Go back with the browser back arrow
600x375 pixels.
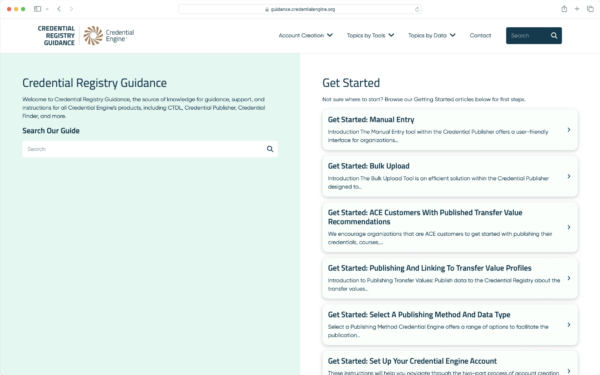click(x=59, y=9)
